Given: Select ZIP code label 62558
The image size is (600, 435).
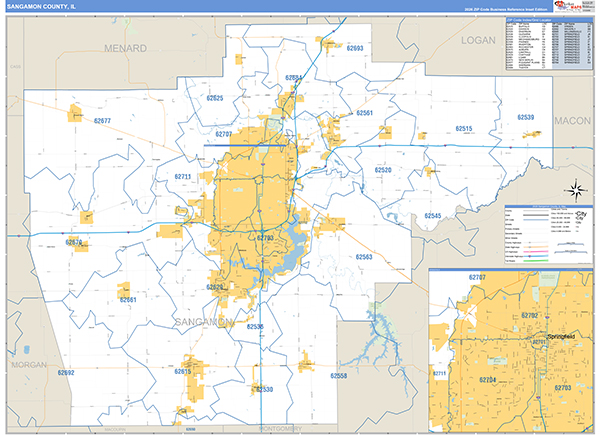Looking at the screenshot, I should pyautogui.click(x=339, y=376).
